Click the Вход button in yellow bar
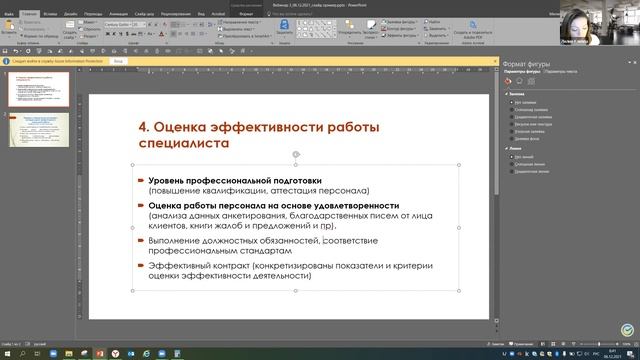Image resolution: width=640 pixels, height=360 pixels. [118, 61]
